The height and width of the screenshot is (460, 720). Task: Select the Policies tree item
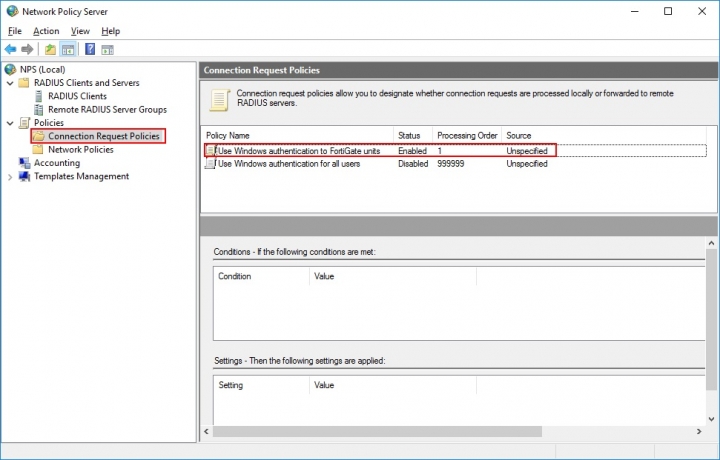49,123
